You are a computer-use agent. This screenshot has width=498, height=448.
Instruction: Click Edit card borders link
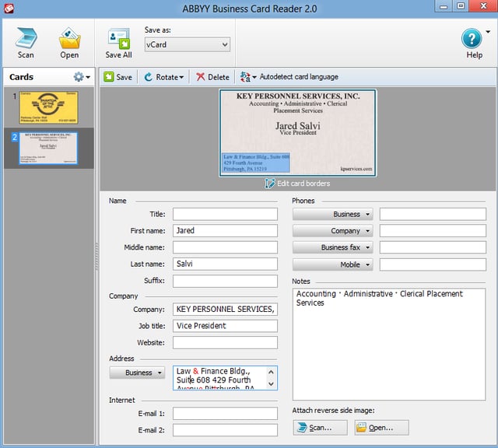point(297,184)
